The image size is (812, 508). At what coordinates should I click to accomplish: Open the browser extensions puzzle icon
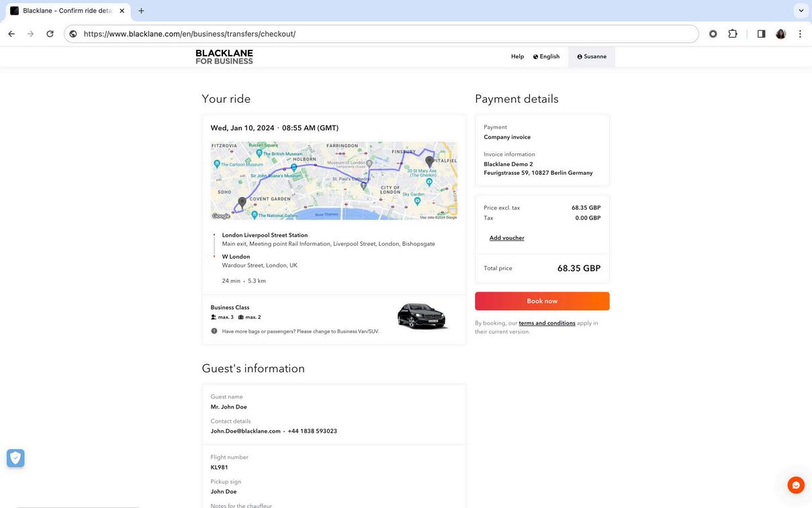point(733,34)
